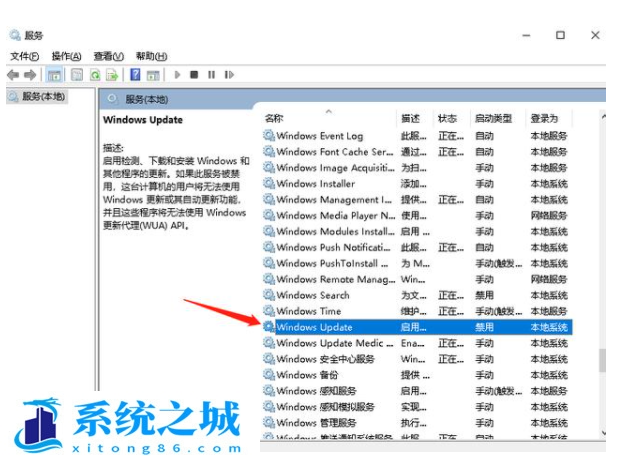Click 禁用 startup type of Windows Search
Image resolution: width=618 pixels, height=461 pixels.
tap(484, 295)
